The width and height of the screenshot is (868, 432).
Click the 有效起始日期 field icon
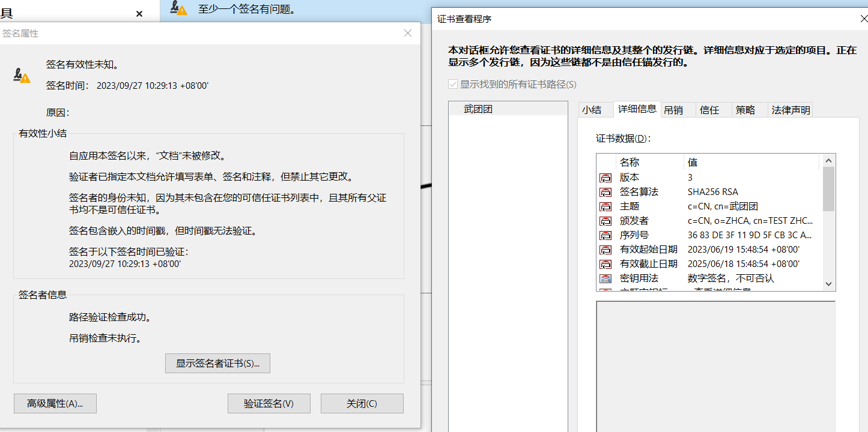point(606,249)
